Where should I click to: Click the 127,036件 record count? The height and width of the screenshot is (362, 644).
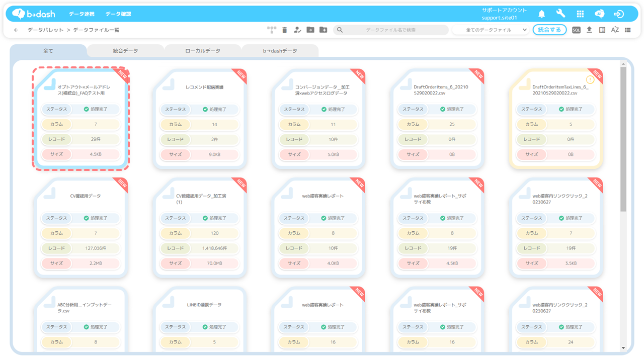coord(96,248)
